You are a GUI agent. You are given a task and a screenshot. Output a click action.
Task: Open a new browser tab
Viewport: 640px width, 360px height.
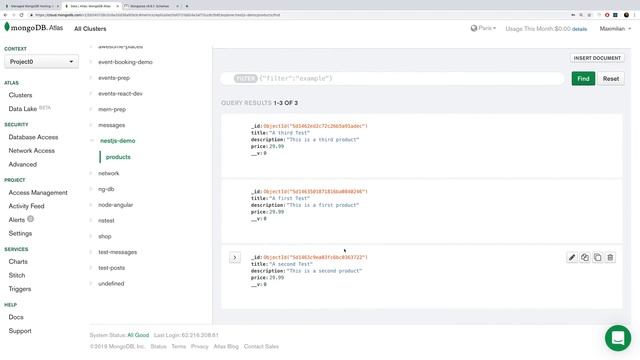(x=187, y=6)
